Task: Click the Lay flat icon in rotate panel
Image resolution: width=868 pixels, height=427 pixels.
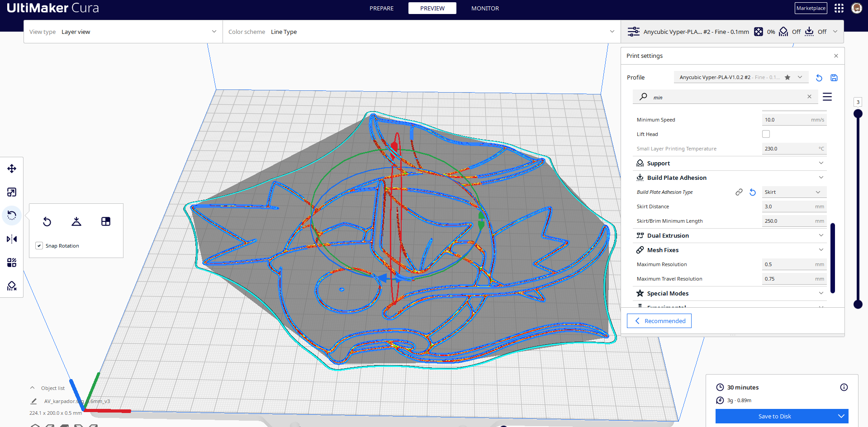Action: tap(76, 221)
